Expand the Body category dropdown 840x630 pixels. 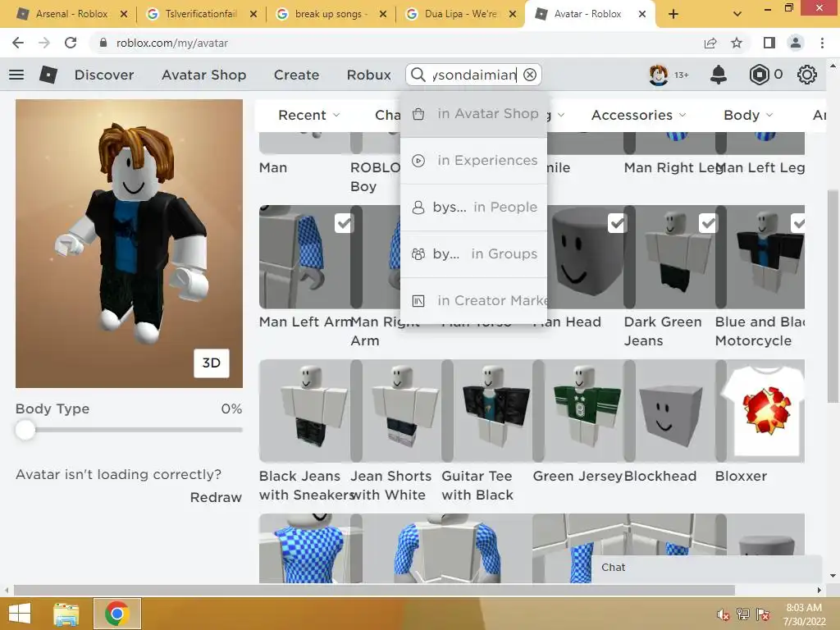(x=748, y=115)
